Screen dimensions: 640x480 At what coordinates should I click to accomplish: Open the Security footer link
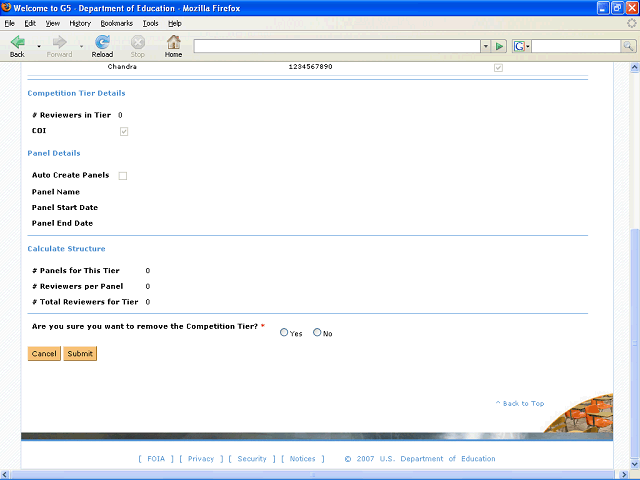252,458
